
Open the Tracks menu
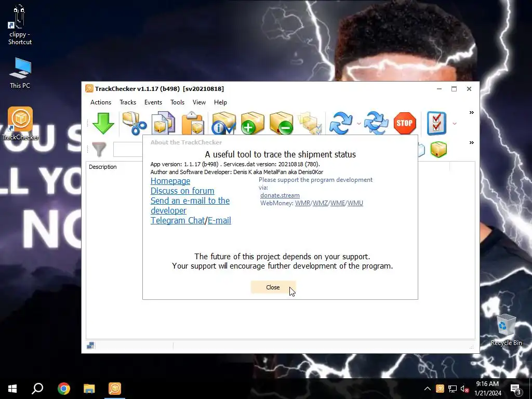(128, 102)
